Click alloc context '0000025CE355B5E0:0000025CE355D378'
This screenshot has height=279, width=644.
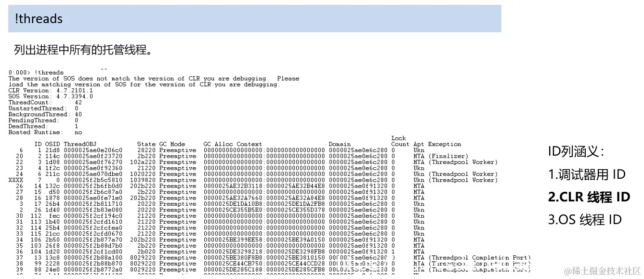(264, 210)
